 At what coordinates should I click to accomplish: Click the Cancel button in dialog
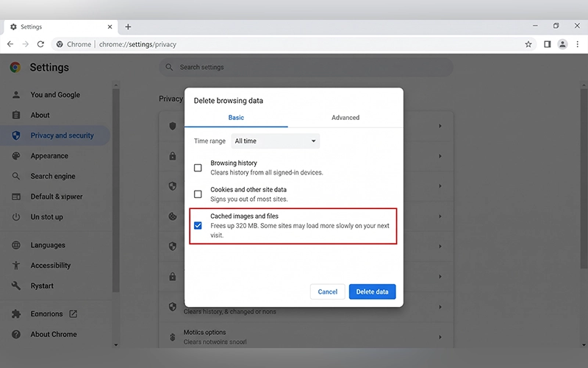point(327,291)
